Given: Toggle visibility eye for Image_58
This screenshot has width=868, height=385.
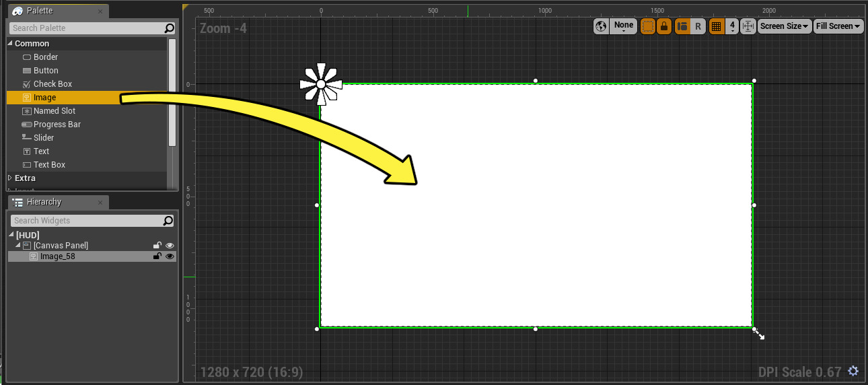Looking at the screenshot, I should click(170, 256).
